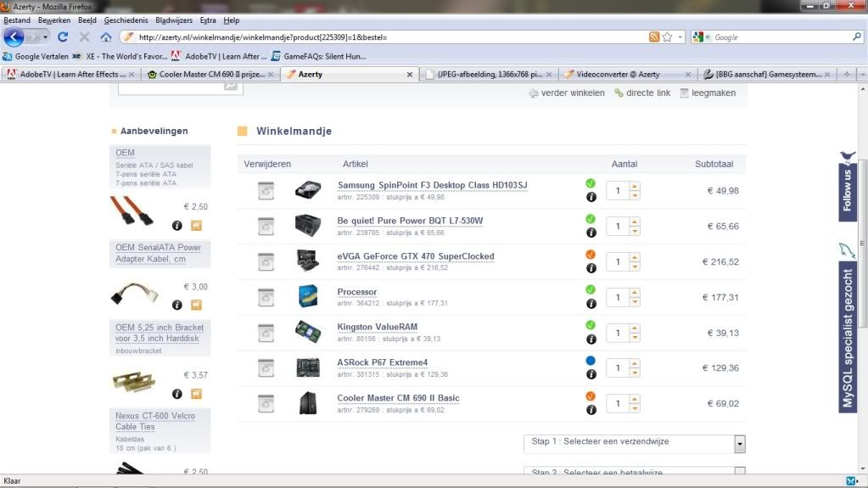868x488 pixels.
Task: Switch to BBG aanschaf Gamesysteem tab
Action: pyautogui.click(x=767, y=74)
